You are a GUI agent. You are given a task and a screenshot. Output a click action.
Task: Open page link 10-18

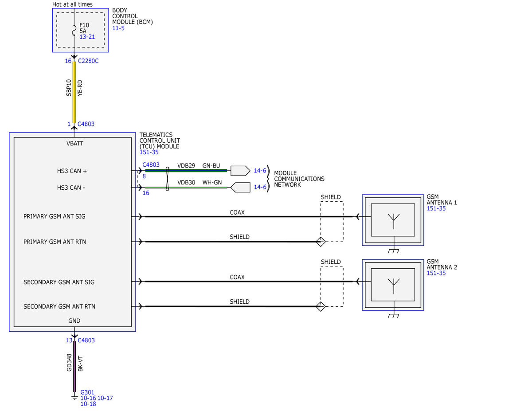[x=88, y=404]
